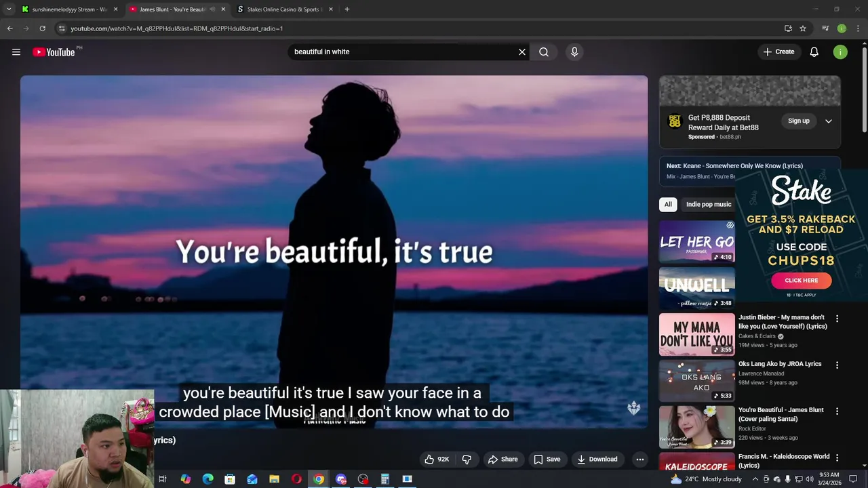Open options for Oks Lang Ako video
Screen dimensions: 868x488
tap(837, 365)
